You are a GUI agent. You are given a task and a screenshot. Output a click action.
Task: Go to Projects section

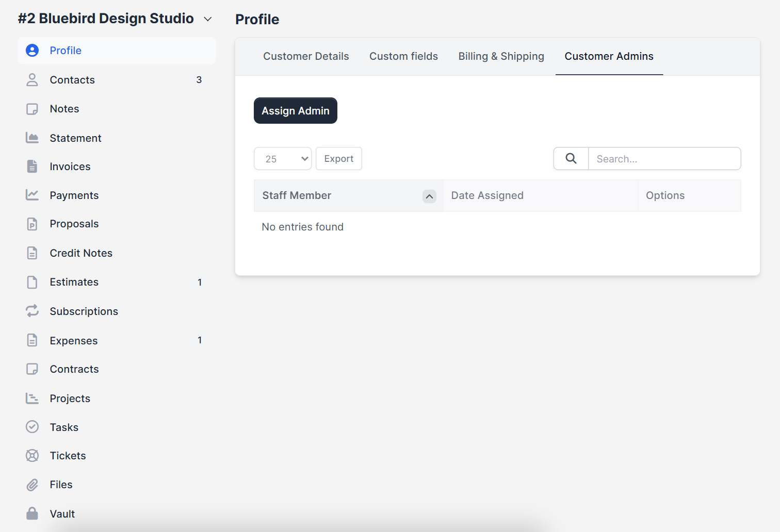[117, 398]
